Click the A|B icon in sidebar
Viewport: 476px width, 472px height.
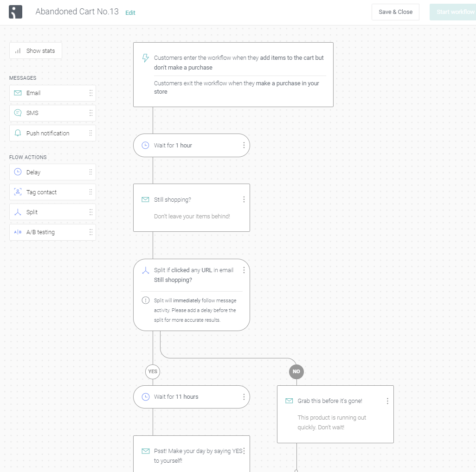pos(18,232)
